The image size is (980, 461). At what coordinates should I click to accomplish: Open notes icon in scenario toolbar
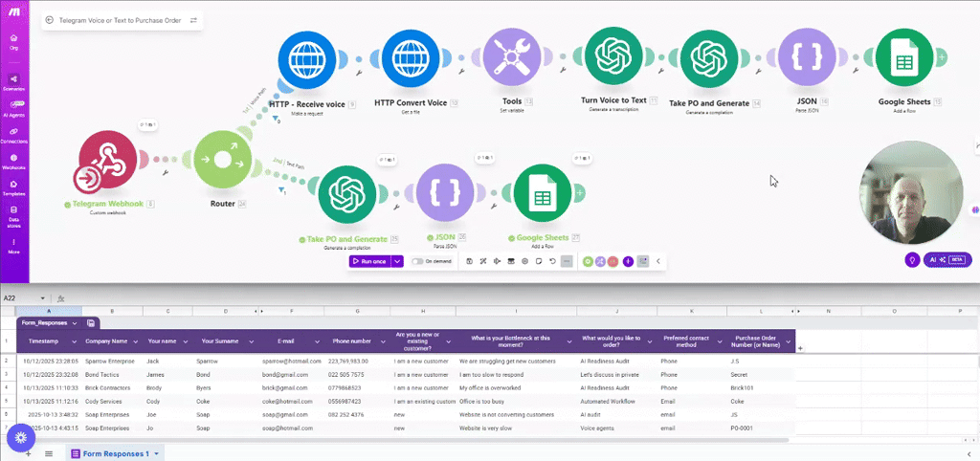(x=539, y=261)
